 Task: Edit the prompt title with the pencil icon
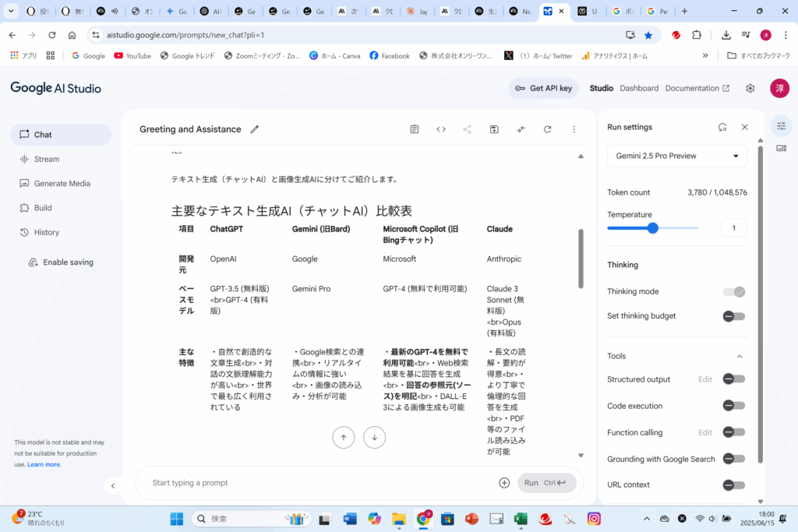(255, 129)
